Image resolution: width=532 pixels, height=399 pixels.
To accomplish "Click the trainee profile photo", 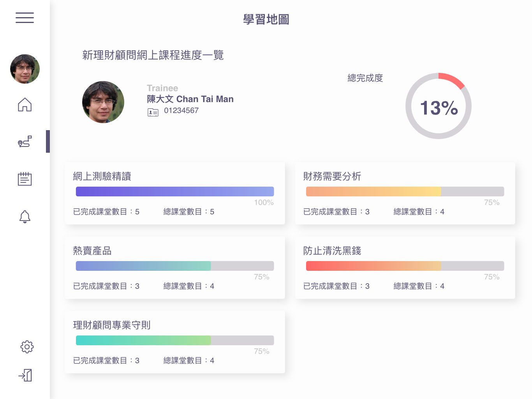I will tap(103, 102).
